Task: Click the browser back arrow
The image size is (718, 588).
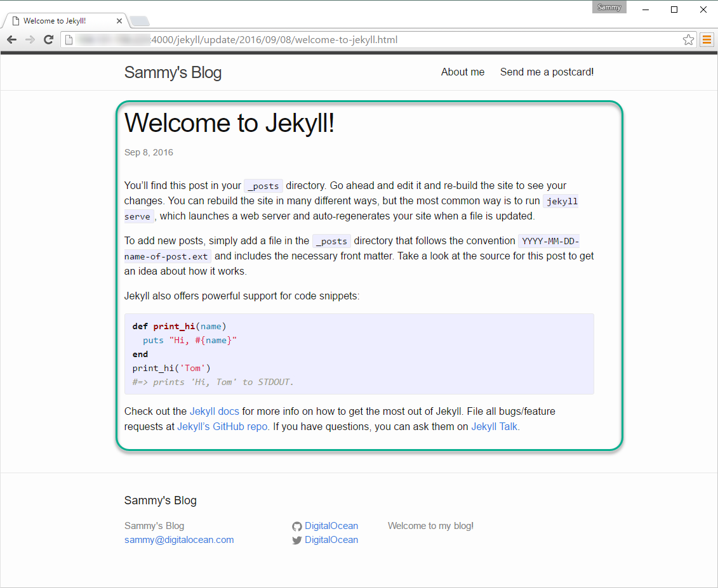Action: tap(12, 40)
